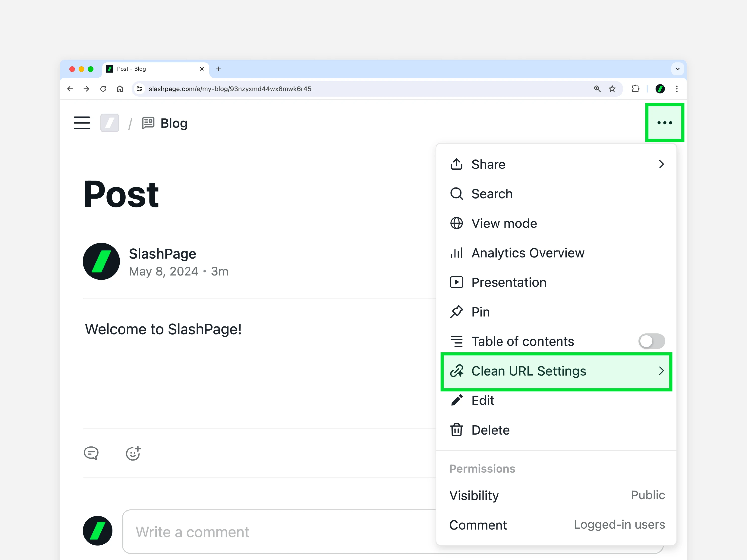Image resolution: width=747 pixels, height=560 pixels.
Task: Open the hamburger sidebar menu
Action: click(x=82, y=123)
